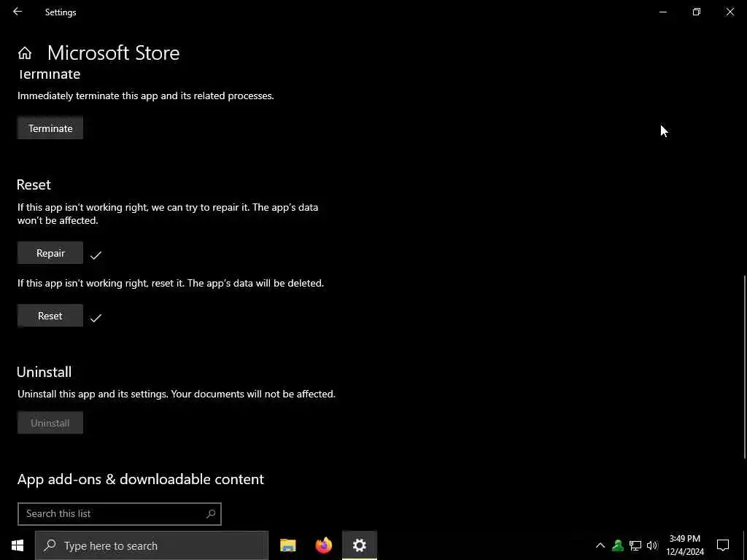
Task: Click the taskbar 'Type here to search' box
Action: [152, 545]
